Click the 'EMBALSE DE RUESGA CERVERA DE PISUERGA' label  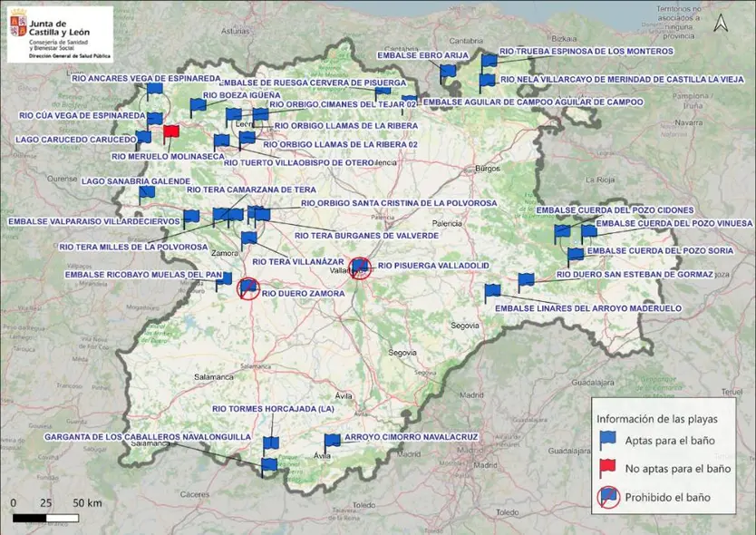click(313, 83)
